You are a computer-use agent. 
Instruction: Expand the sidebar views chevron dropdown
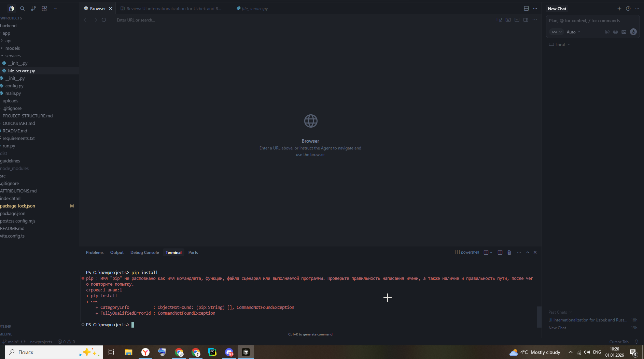coord(55,9)
